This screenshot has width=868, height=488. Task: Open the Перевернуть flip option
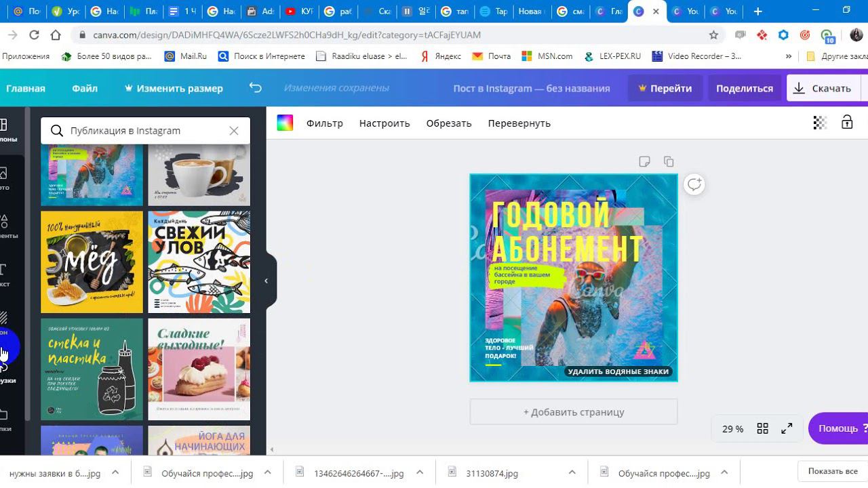pos(519,123)
